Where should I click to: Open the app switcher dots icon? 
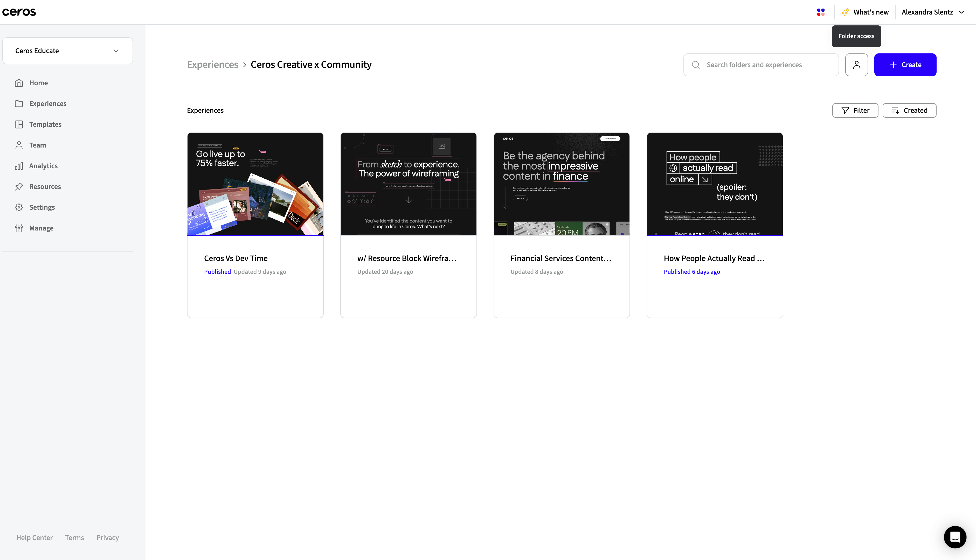point(821,12)
